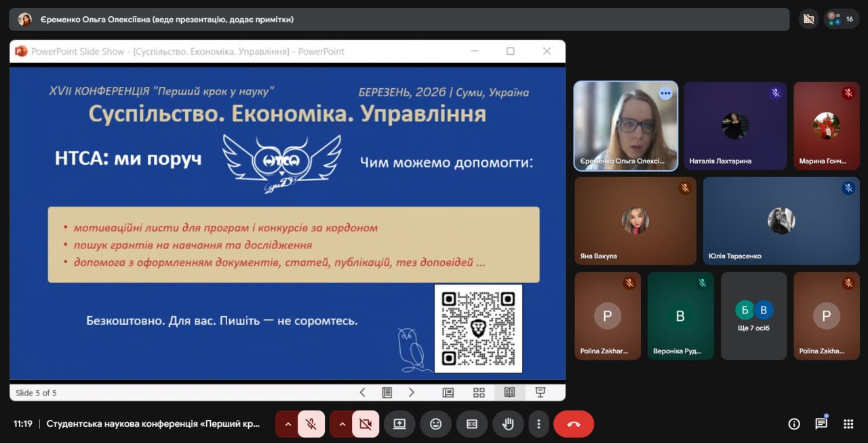Image resolution: width=868 pixels, height=443 pixels.
Task: Leave the call with red hang-up button
Action: (x=573, y=424)
